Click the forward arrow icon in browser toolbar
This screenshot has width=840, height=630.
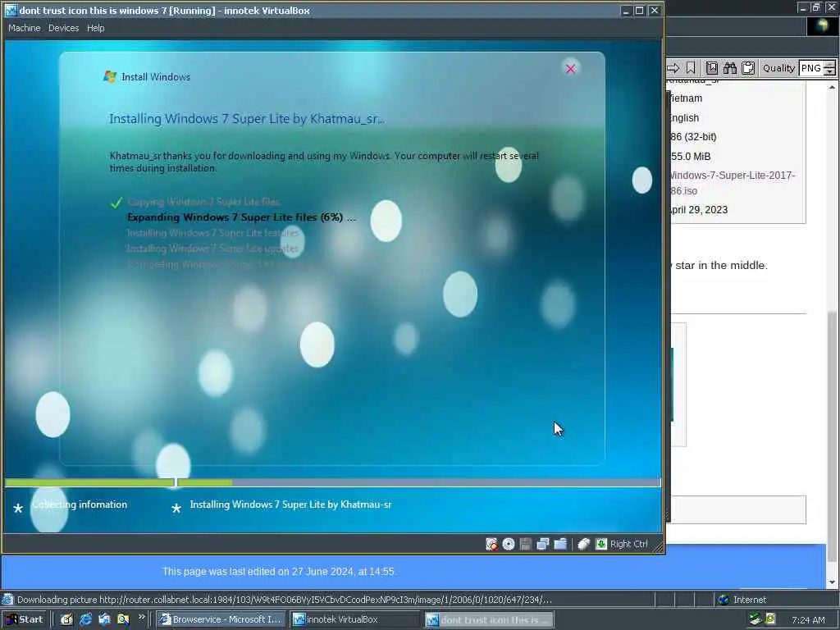coord(673,68)
